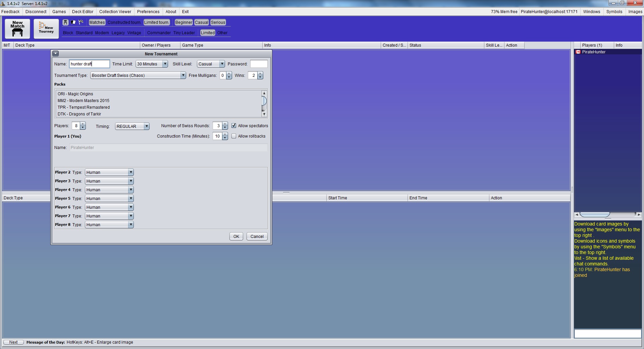The width and height of the screenshot is (644, 349).
Task: Open the Deck Editor menu
Action: click(x=83, y=12)
